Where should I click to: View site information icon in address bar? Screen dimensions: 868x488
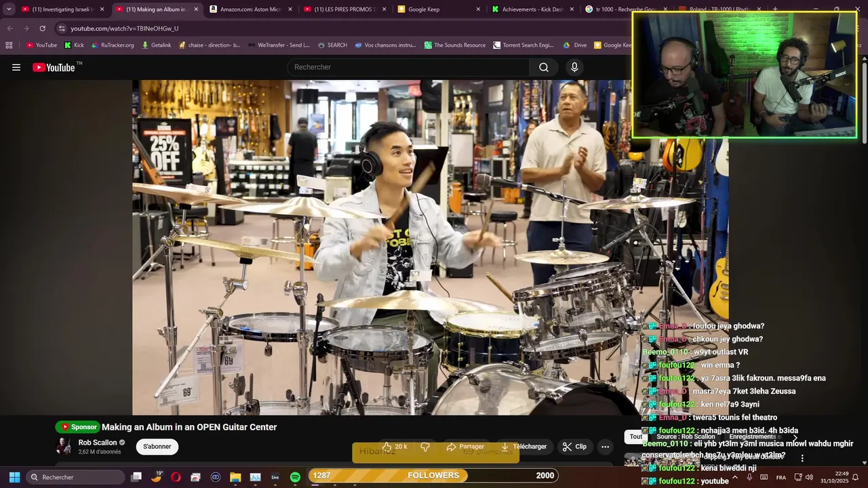click(x=62, y=28)
